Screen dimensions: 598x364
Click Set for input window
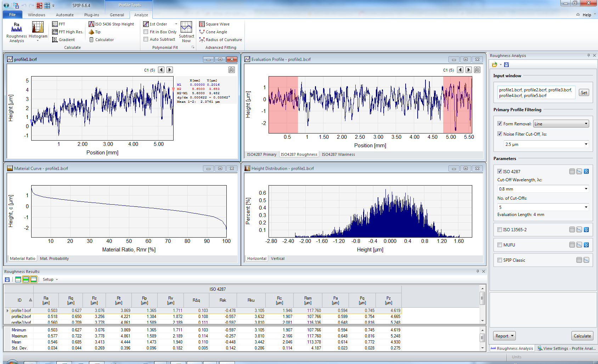(584, 93)
